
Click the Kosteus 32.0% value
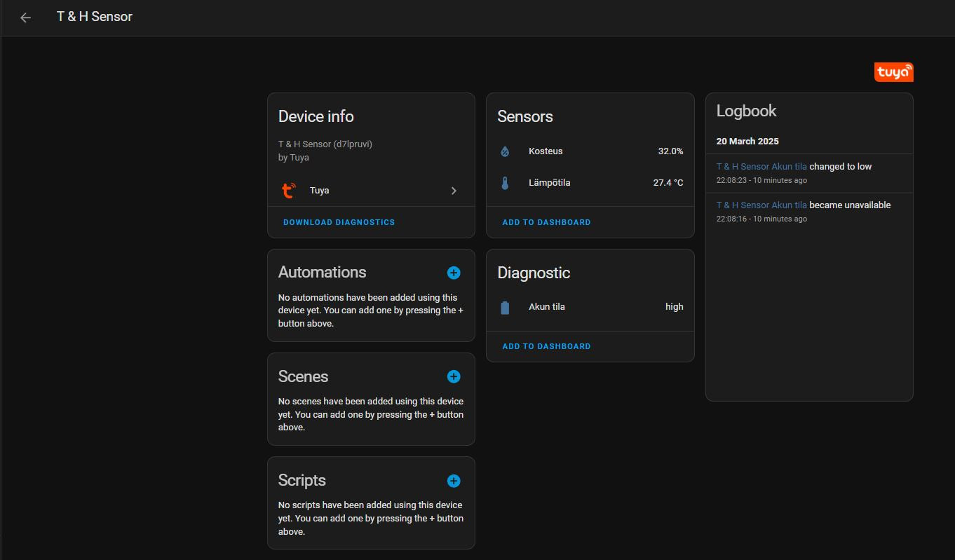pyautogui.click(x=670, y=151)
